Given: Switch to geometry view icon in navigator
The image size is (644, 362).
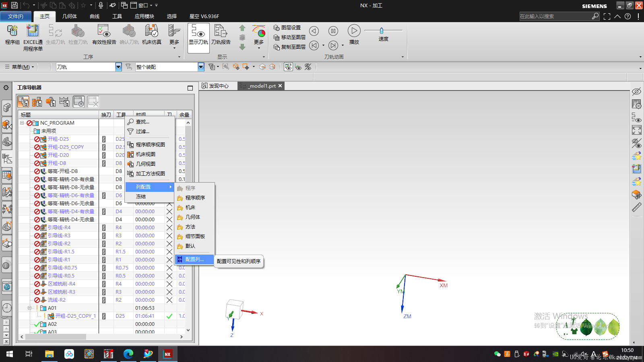Looking at the screenshot, I should pos(51,102).
